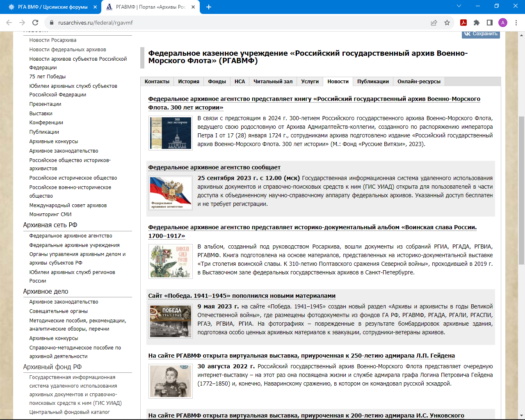
Task: Open the Архивная сеть РФ section heading
Action: (x=50, y=225)
